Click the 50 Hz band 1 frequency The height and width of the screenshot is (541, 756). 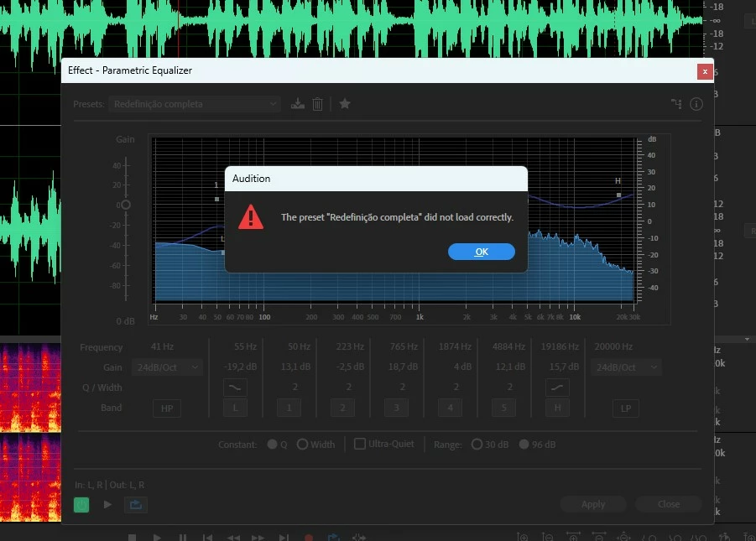299,346
